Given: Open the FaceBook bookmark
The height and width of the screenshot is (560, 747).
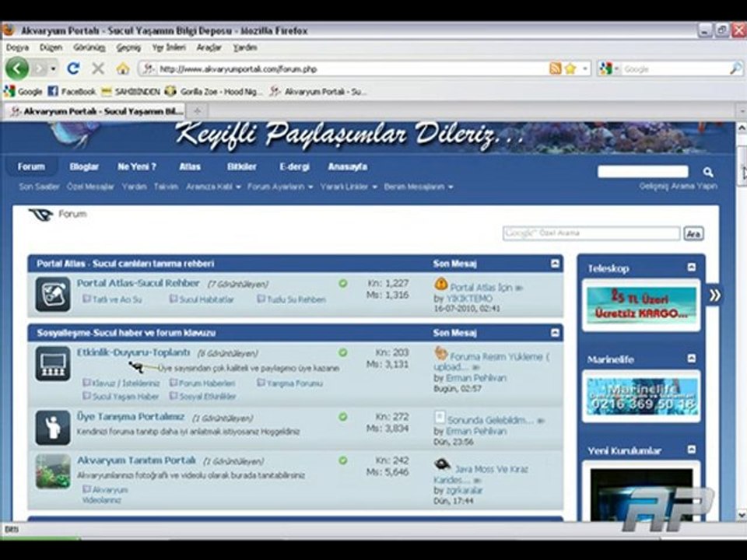Looking at the screenshot, I should coord(72,92).
